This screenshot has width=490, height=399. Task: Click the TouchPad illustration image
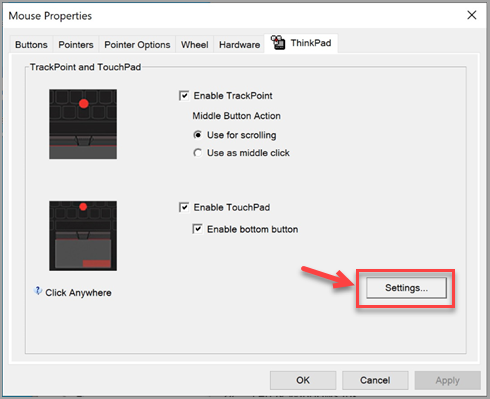pyautogui.click(x=83, y=236)
